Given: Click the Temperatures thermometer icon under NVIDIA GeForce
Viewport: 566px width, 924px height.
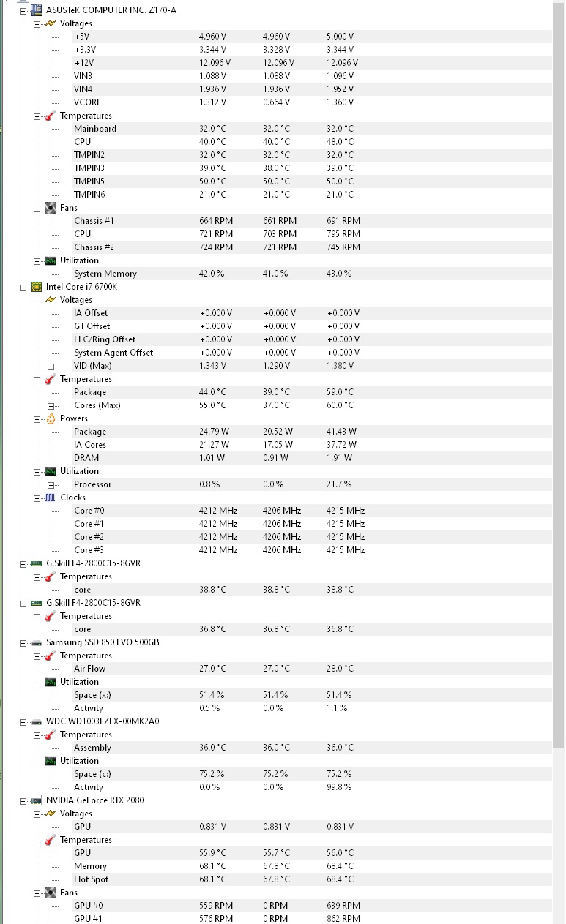Looking at the screenshot, I should coord(51,840).
